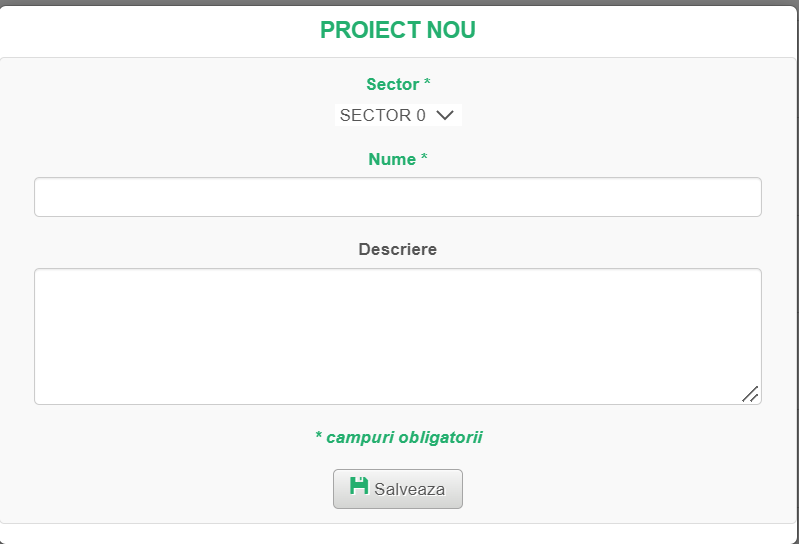The width and height of the screenshot is (799, 544).
Task: Click the word "obligatorii" in the footnote
Action: pyautogui.click(x=440, y=437)
